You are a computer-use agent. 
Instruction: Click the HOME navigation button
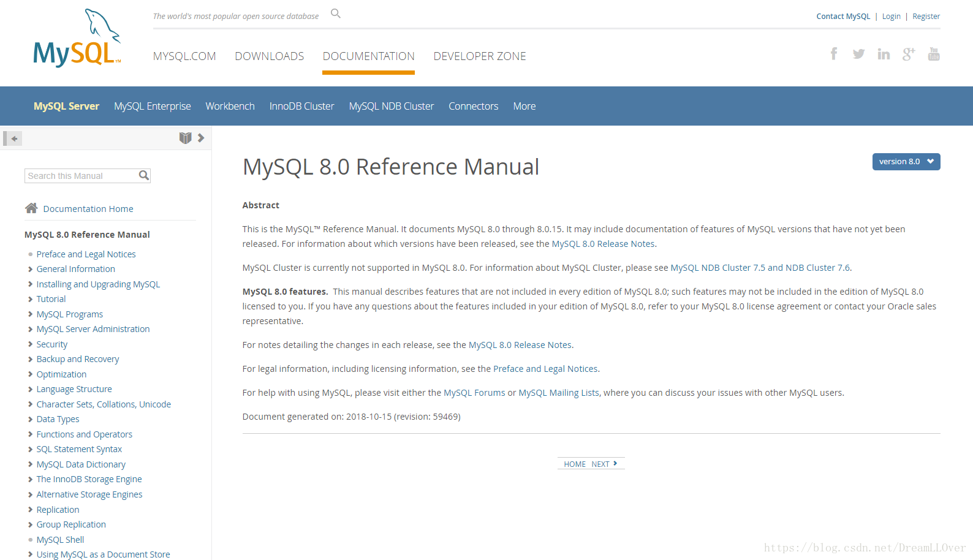point(575,464)
